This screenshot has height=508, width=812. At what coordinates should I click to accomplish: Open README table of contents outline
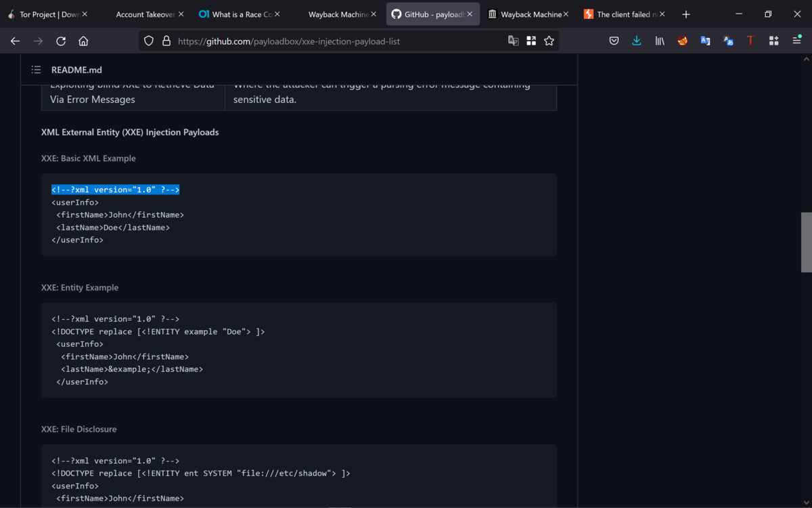36,70
